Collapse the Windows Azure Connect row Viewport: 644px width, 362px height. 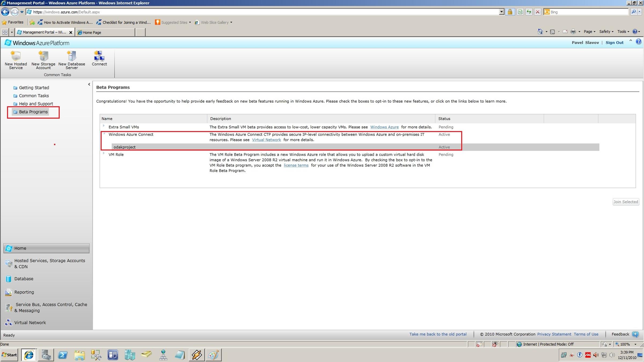pyautogui.click(x=104, y=134)
